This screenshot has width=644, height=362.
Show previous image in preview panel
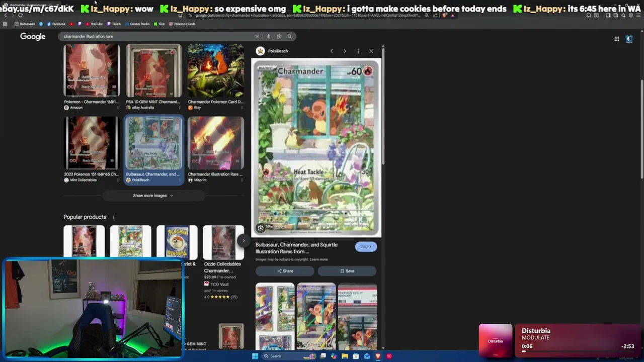point(332,51)
